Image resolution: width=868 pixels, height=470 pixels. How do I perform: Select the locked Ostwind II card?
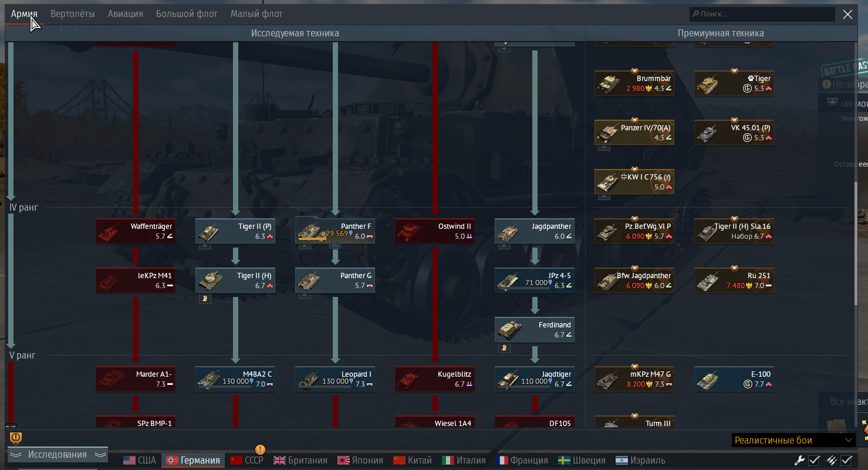435,231
